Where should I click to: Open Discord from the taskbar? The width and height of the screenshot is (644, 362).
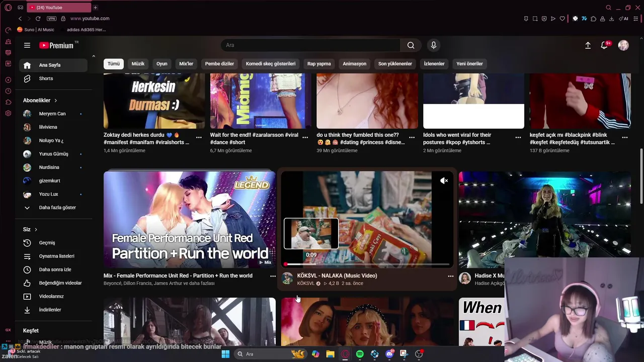click(389, 354)
